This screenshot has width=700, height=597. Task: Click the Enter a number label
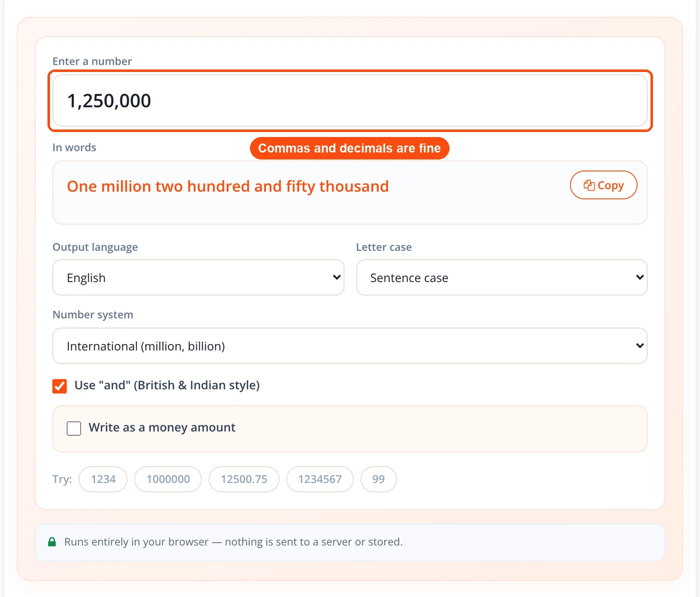92,61
